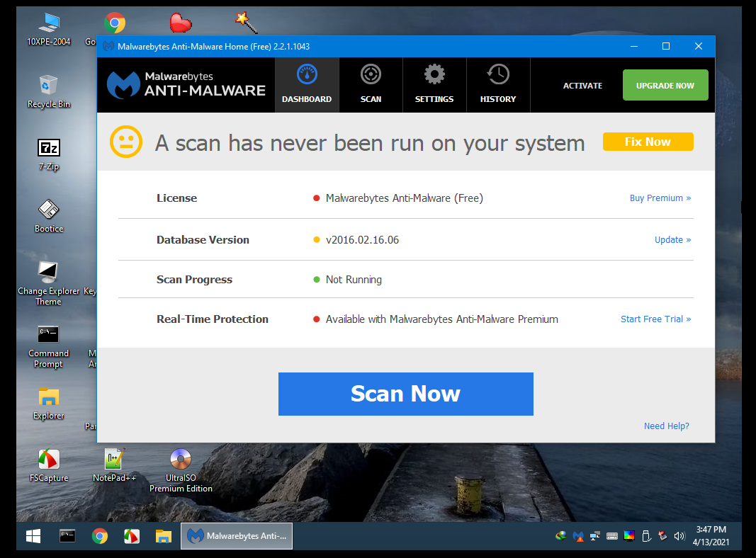Select the magic wand desktop icon
Screen dimensions: 756x558
tap(247, 23)
